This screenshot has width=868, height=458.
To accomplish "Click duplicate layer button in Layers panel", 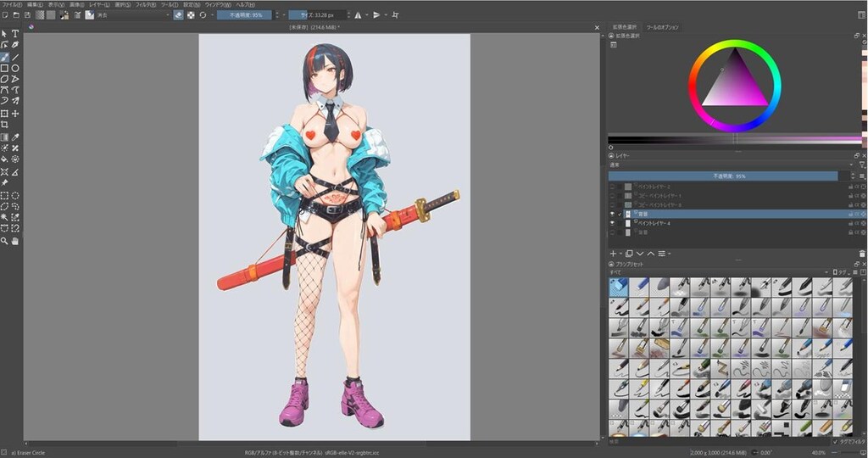I will coord(630,254).
